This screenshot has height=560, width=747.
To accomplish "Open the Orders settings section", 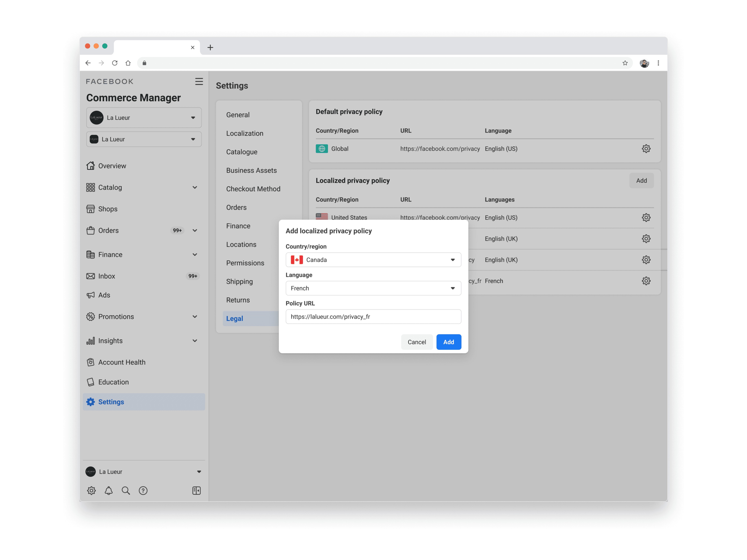I will (236, 208).
